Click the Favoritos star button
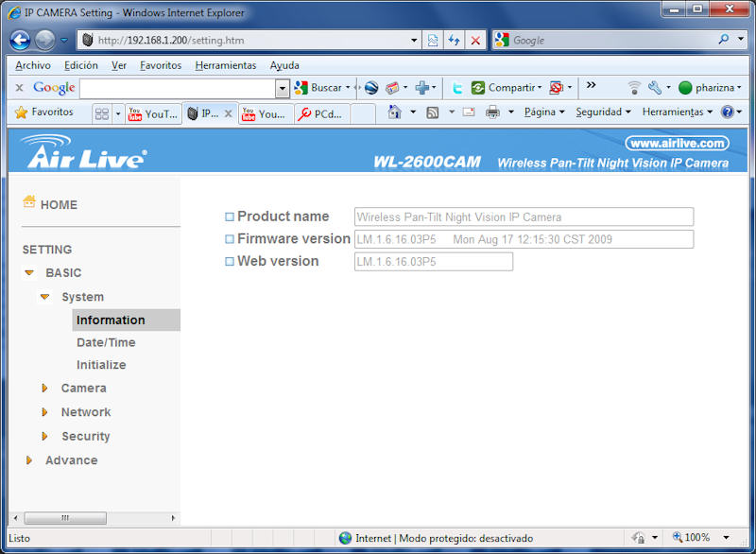Viewport: 756px width, 554px height. point(44,112)
